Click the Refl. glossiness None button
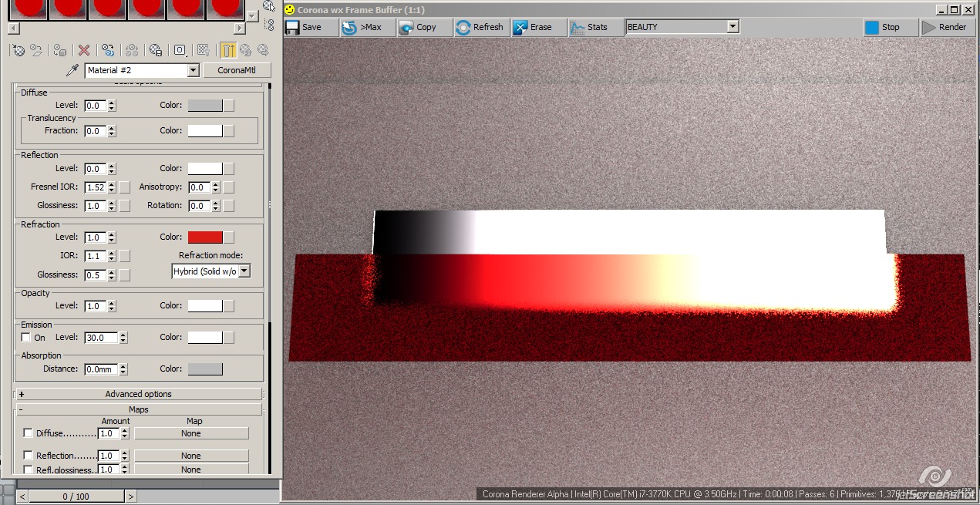 coord(191,470)
